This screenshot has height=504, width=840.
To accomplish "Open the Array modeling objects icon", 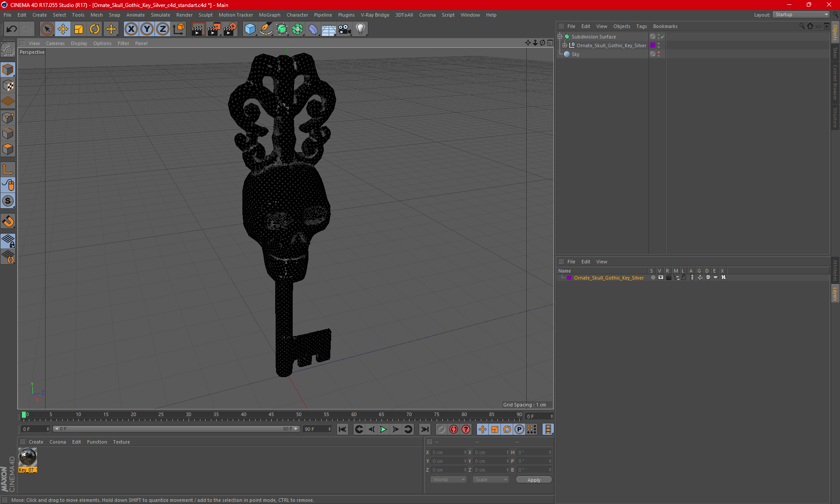I will coord(297,29).
